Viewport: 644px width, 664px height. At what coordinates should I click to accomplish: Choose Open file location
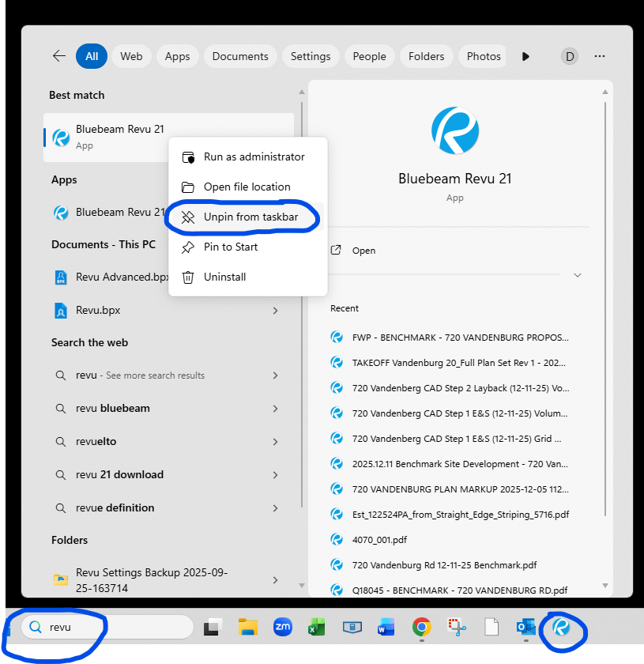(247, 187)
